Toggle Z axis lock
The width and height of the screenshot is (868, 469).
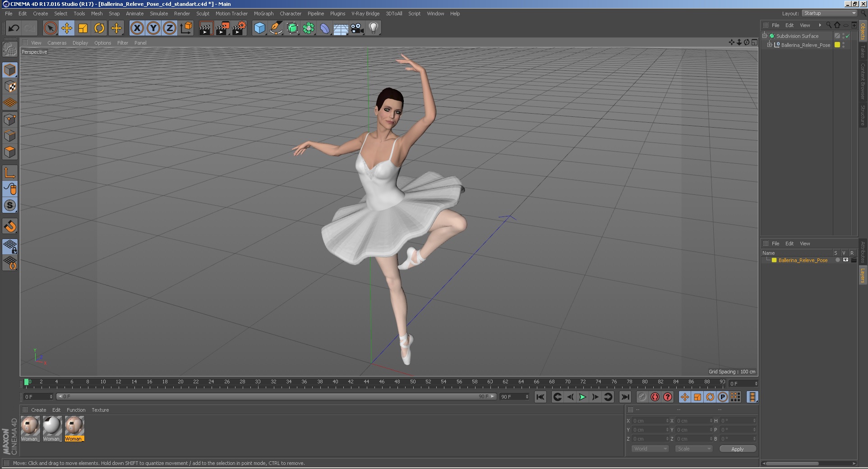(x=170, y=28)
